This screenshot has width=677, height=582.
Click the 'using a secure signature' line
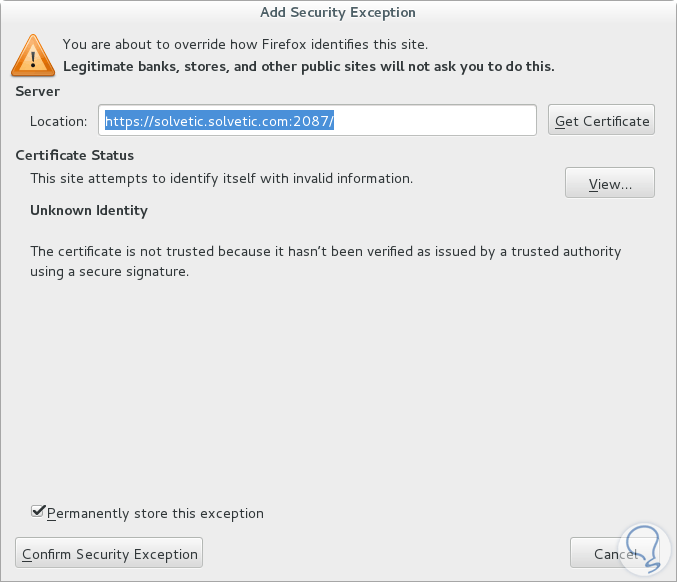109,271
